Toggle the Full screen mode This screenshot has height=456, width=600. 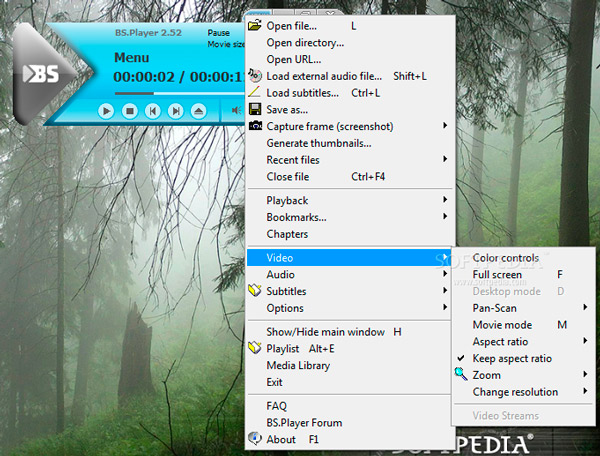click(497, 274)
